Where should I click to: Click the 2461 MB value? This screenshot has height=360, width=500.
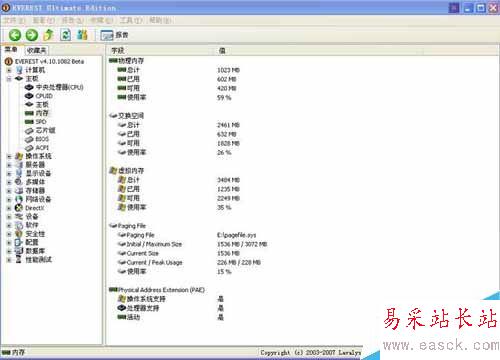click(228, 125)
